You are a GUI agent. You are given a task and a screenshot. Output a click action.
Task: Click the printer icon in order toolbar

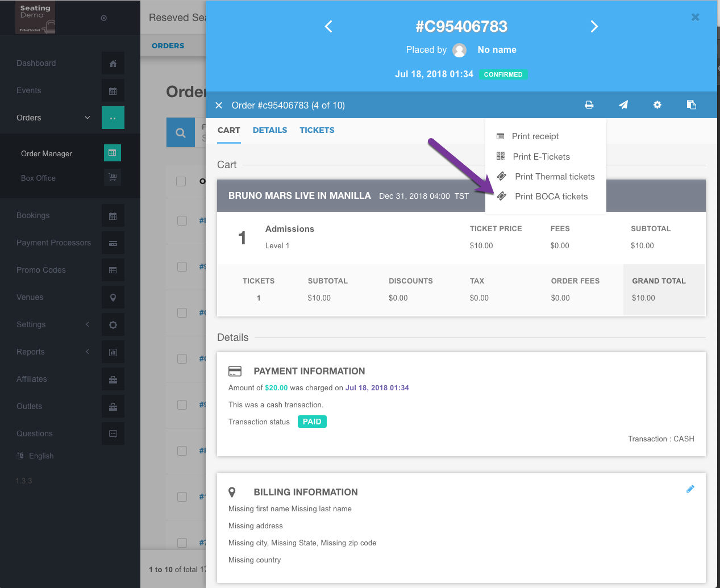pos(589,105)
